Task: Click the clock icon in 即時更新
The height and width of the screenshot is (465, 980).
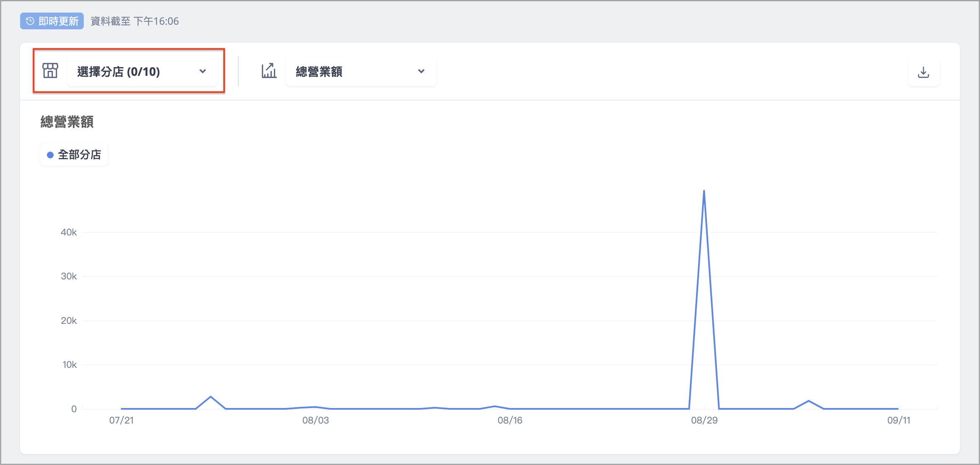Action: [30, 21]
